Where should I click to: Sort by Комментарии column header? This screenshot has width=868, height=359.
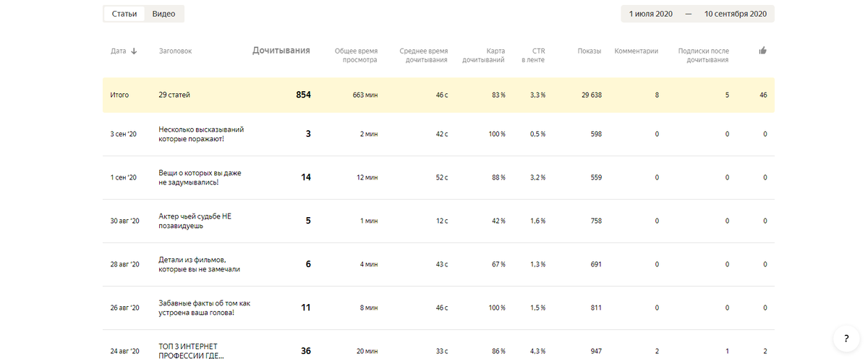pos(636,51)
